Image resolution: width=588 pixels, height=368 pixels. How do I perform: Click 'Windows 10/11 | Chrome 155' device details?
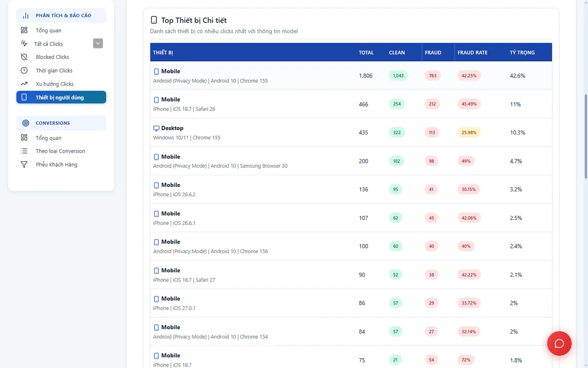click(x=187, y=137)
